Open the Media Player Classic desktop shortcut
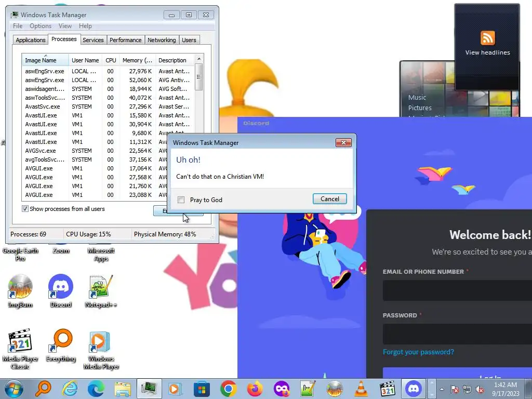 20,349
